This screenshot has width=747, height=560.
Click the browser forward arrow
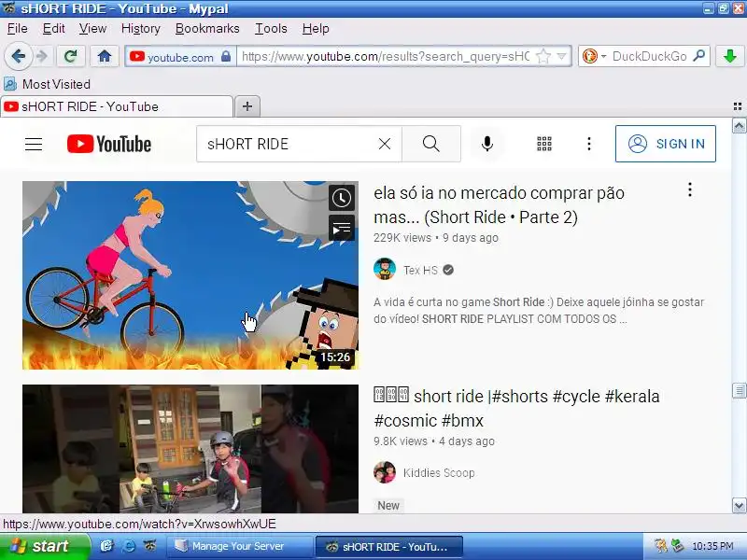(x=42, y=57)
